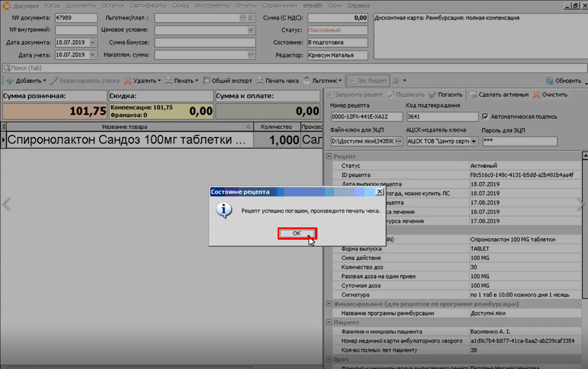Expand the АЦСК-издатель ключа combo box
The image size is (588, 369).
473,141
